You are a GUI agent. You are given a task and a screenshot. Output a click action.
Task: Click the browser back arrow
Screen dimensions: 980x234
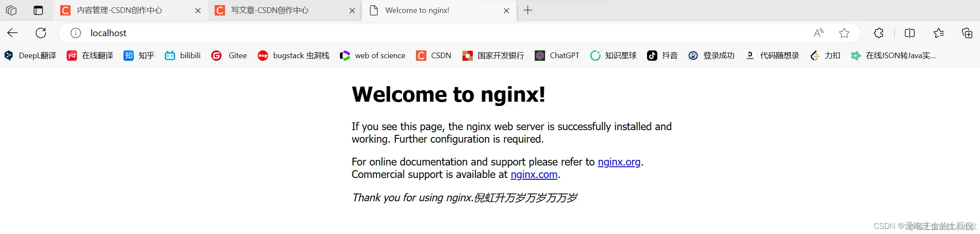click(x=12, y=33)
